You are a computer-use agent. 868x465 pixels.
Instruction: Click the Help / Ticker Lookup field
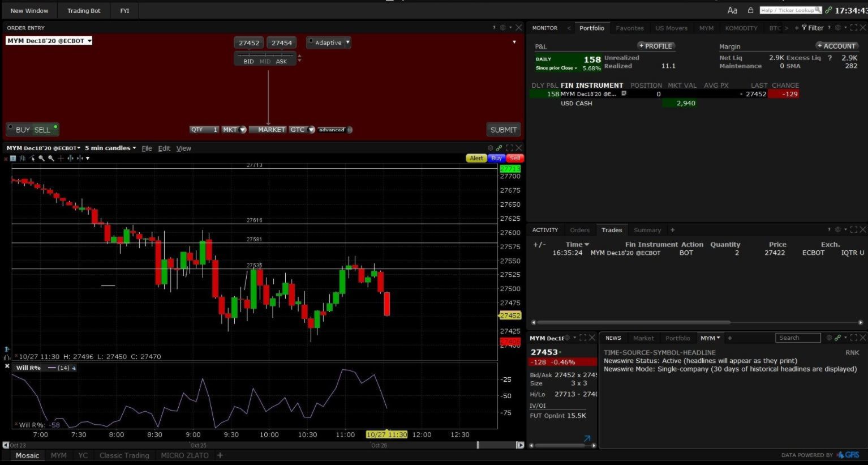(790, 10)
